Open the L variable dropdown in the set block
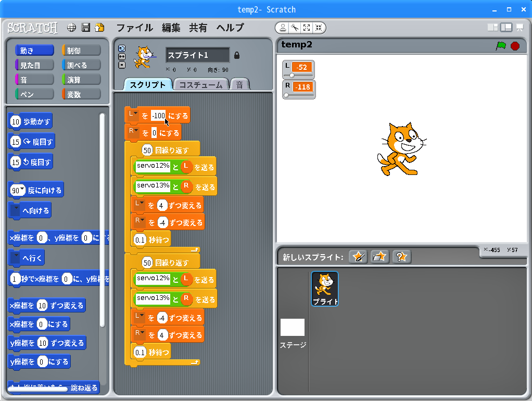The width and height of the screenshot is (532, 401). pyautogui.click(x=135, y=113)
